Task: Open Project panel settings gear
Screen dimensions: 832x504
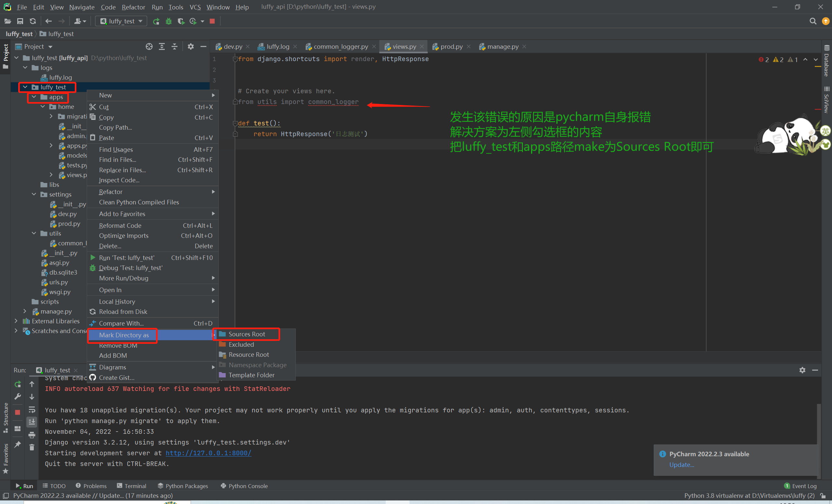Action: click(x=191, y=46)
